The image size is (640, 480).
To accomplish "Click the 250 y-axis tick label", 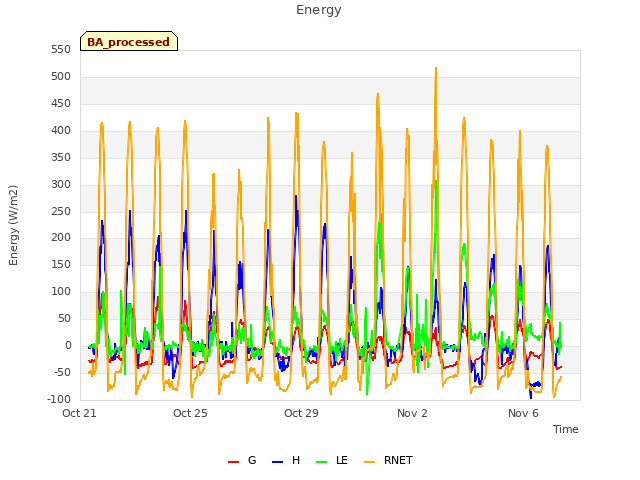I will pos(61,211).
